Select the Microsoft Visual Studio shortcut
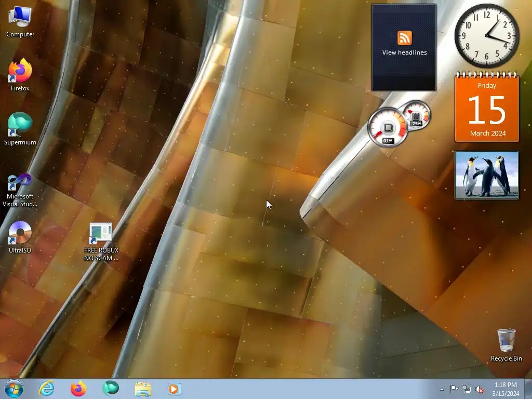Viewport: 532px width, 399px height. click(x=20, y=190)
